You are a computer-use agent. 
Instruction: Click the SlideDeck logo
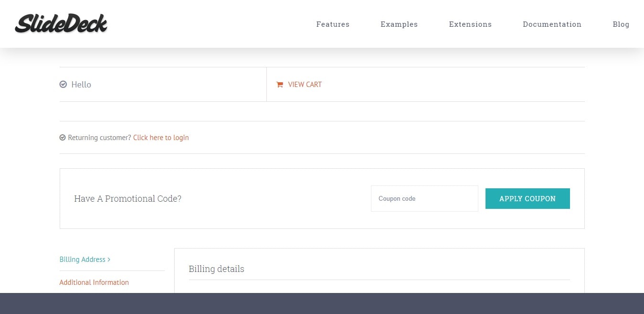(61, 24)
